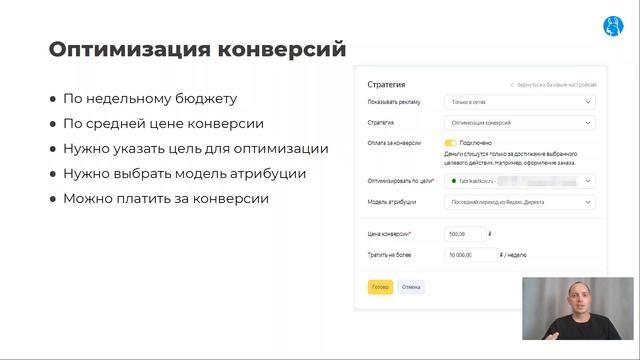
Task: Open the 'Модель атрибуции' dropdown
Action: click(x=520, y=202)
